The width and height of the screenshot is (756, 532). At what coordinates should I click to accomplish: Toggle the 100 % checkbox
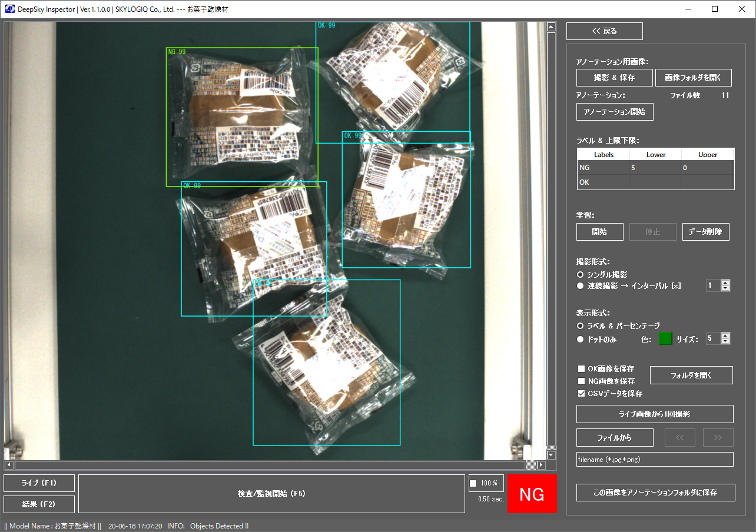coord(473,484)
